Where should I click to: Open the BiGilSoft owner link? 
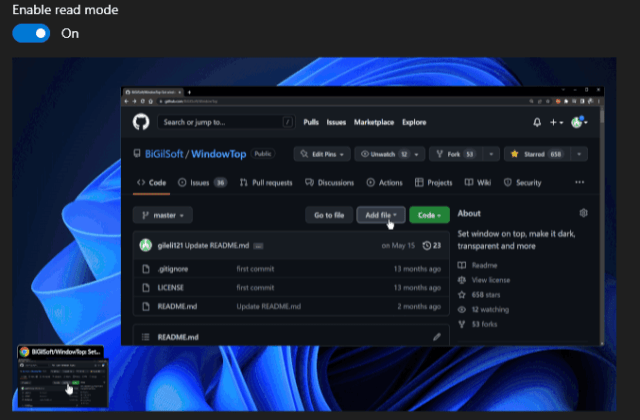[x=164, y=154]
